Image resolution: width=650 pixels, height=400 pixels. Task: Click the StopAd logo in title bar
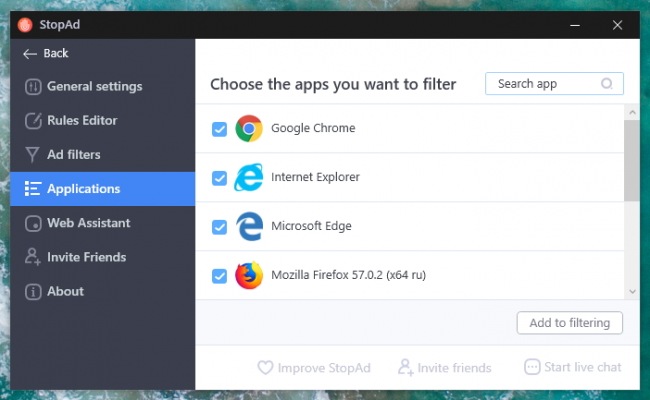(x=25, y=25)
